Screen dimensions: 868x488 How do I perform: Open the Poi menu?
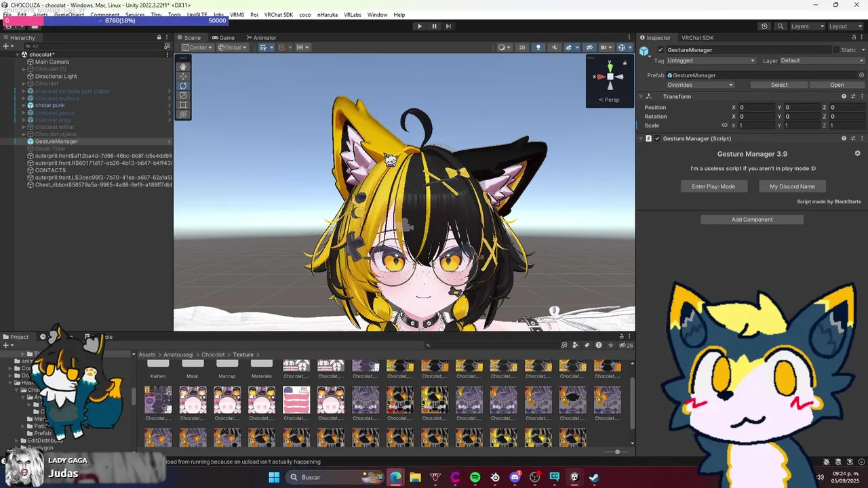point(254,15)
